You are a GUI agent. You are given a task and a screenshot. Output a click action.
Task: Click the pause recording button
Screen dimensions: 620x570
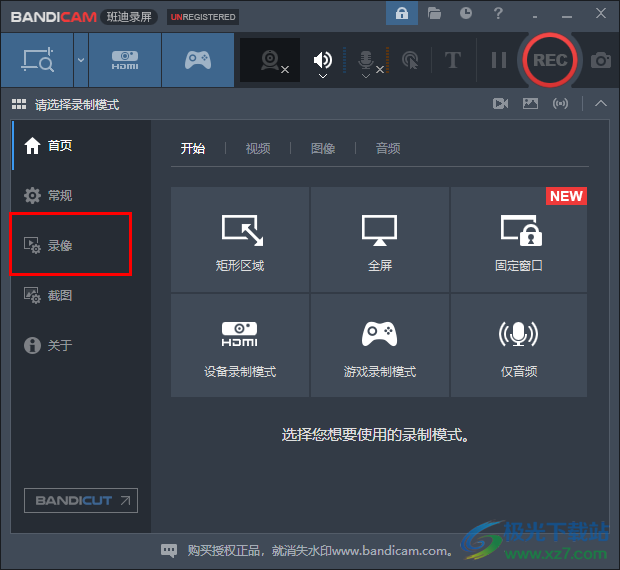[499, 60]
